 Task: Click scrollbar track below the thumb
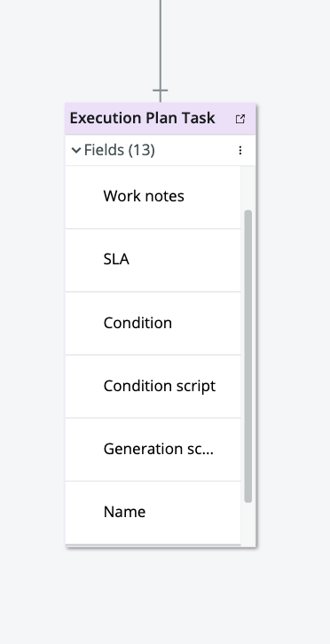(x=247, y=525)
